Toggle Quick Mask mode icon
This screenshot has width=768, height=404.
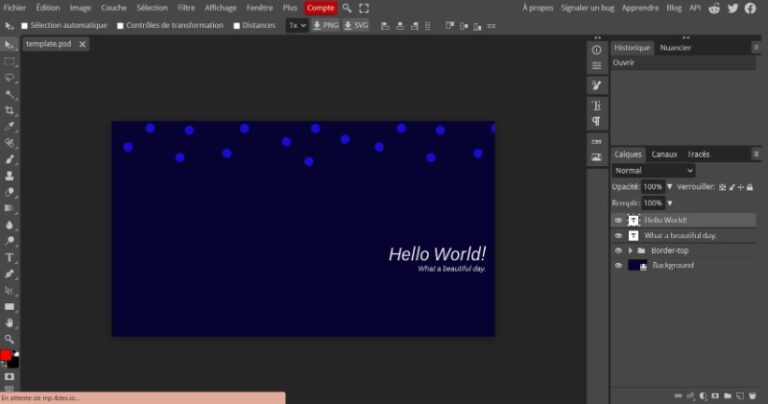point(9,377)
